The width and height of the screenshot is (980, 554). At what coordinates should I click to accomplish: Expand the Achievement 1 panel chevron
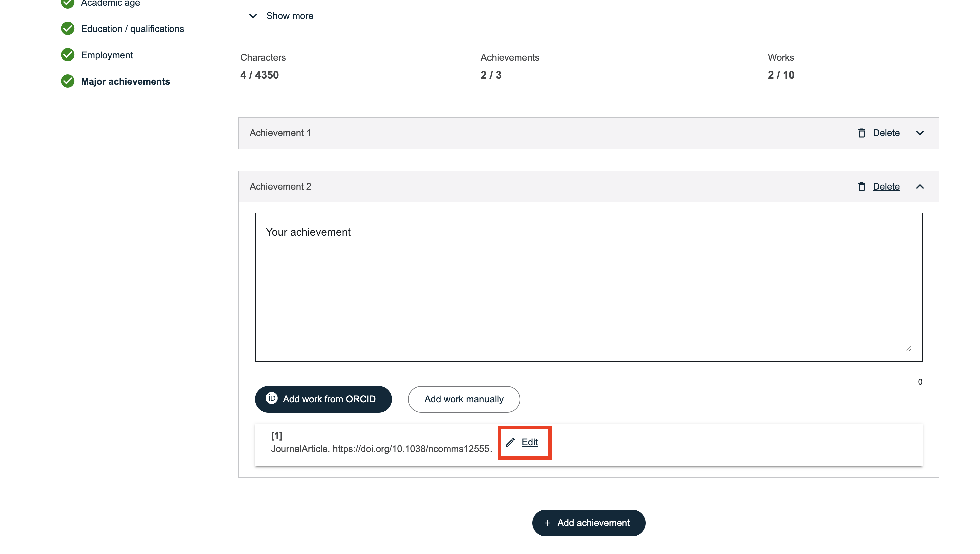920,133
